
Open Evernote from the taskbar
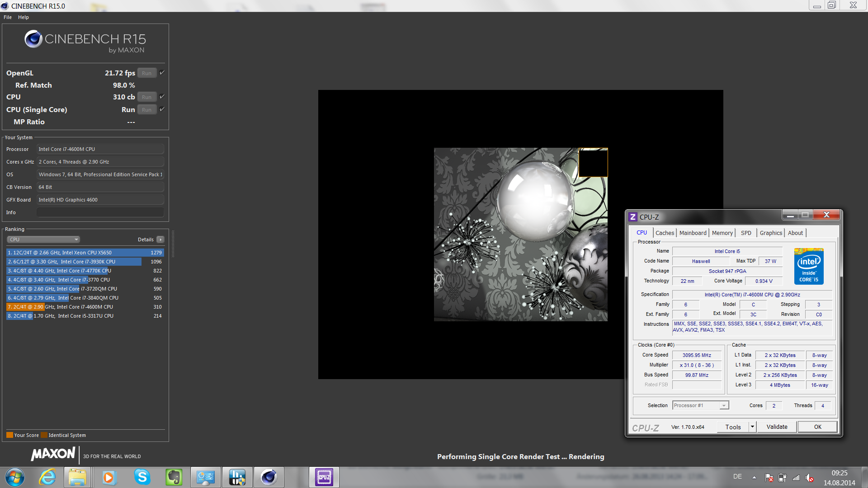click(174, 477)
